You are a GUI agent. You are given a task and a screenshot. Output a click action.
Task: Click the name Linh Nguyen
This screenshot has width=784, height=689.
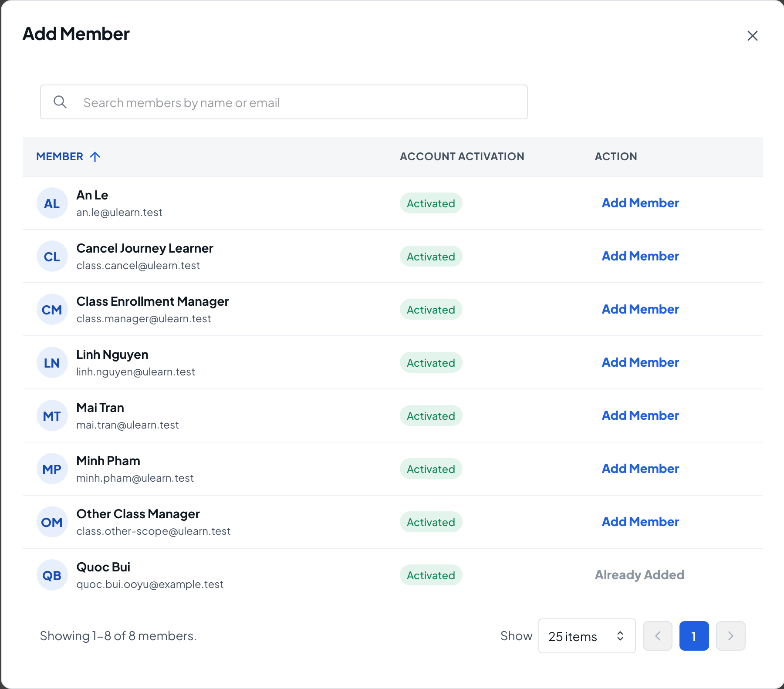[x=112, y=355]
